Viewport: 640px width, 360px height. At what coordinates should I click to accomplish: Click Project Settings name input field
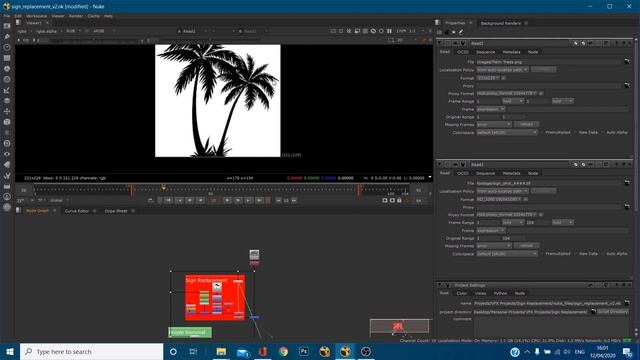pos(548,303)
